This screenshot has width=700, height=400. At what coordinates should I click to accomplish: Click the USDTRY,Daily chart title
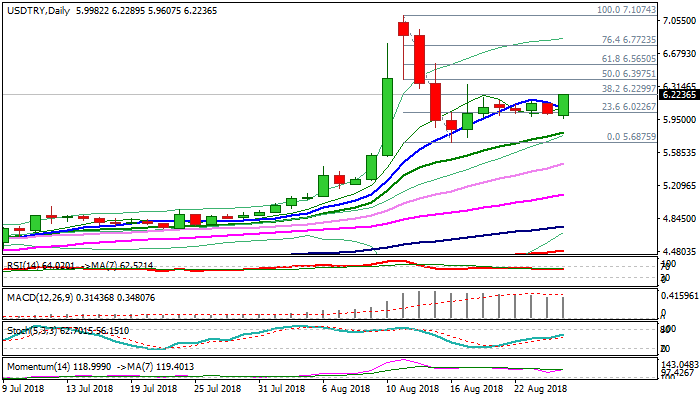pos(38,8)
